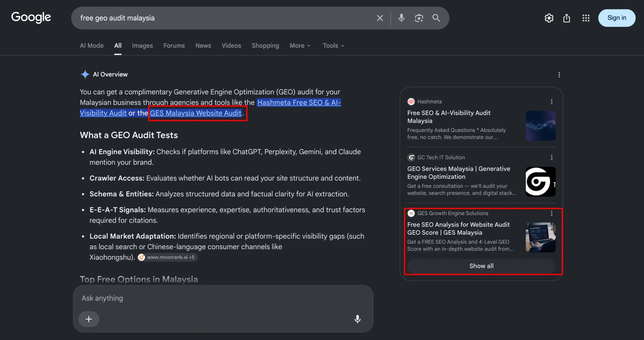The width and height of the screenshot is (644, 340).
Task: Click the GES Growth Engine Solutions favicon
Action: tap(411, 213)
